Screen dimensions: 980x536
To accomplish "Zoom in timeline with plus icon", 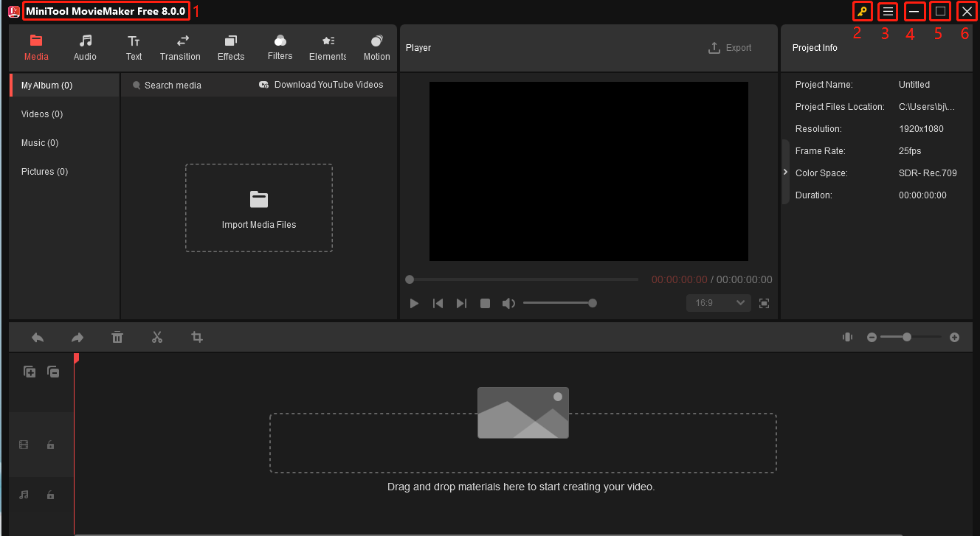I will [x=954, y=337].
